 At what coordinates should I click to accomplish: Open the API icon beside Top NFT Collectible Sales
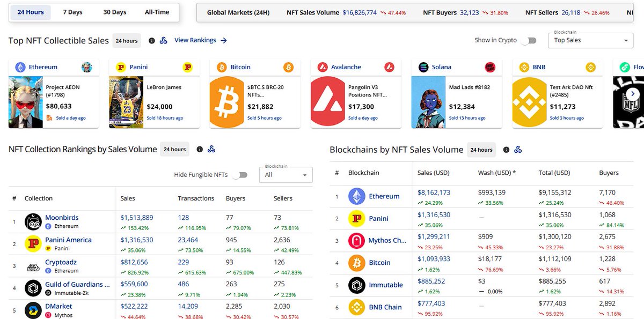[163, 40]
